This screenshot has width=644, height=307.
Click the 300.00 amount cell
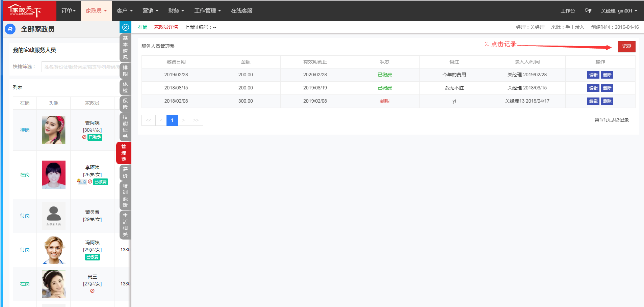pyautogui.click(x=246, y=101)
